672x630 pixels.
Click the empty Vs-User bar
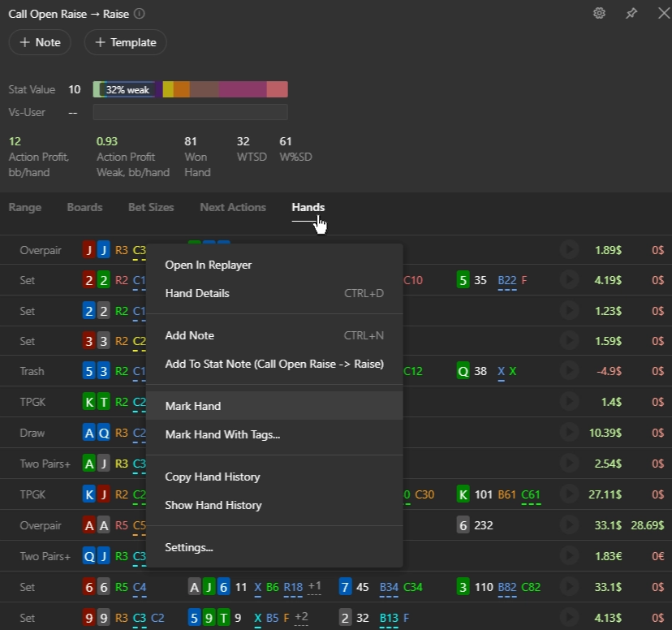[x=190, y=112]
